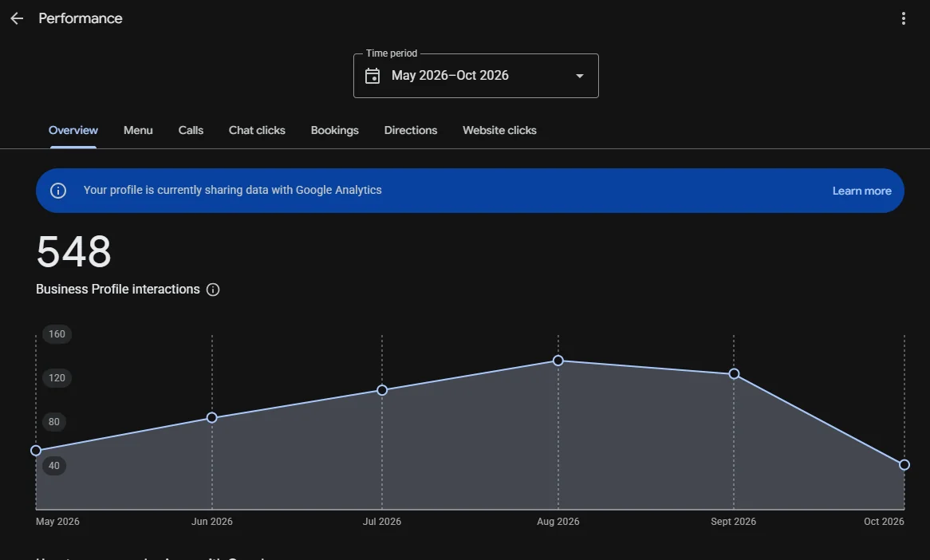
Task: Click the Jun 2026 x-axis label
Action: point(211,522)
